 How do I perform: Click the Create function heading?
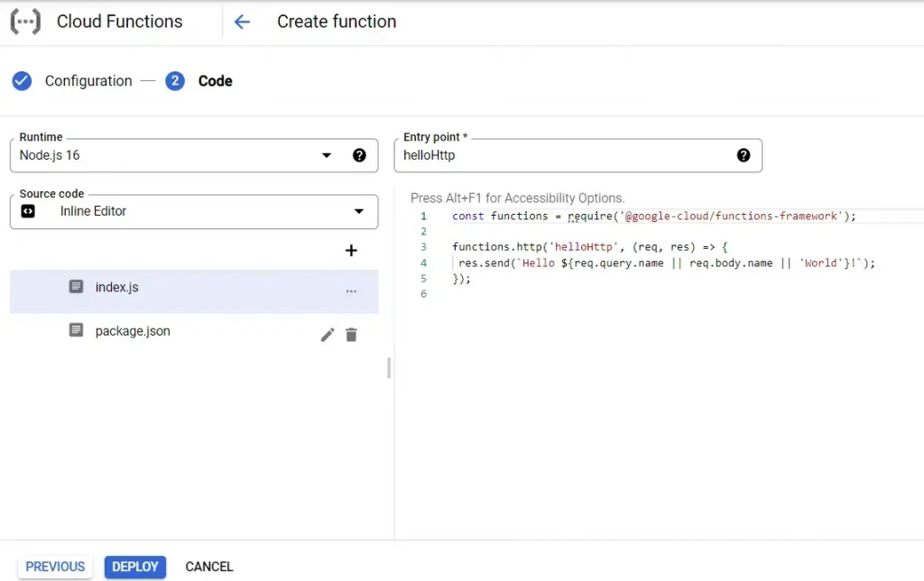(x=337, y=22)
